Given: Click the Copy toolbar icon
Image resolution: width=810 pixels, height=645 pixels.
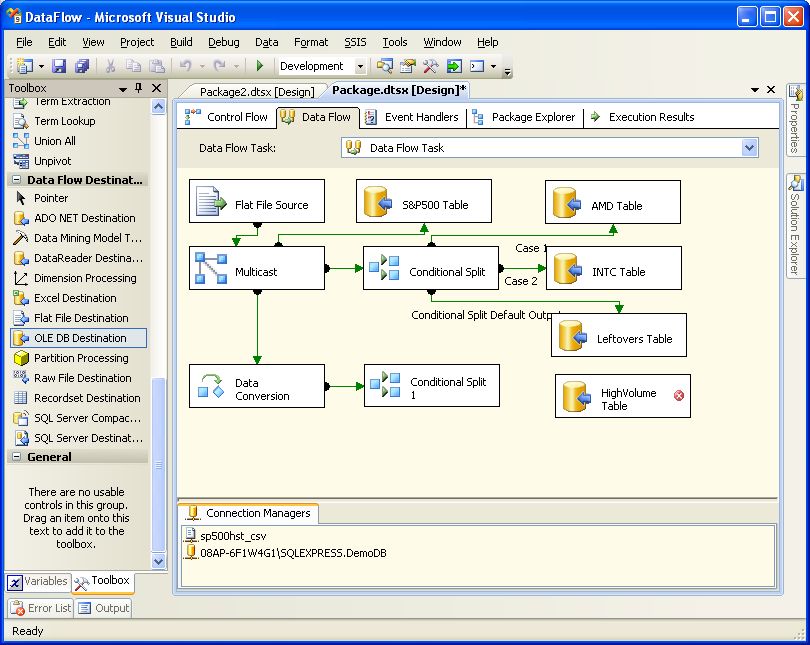Looking at the screenshot, I should (133, 66).
